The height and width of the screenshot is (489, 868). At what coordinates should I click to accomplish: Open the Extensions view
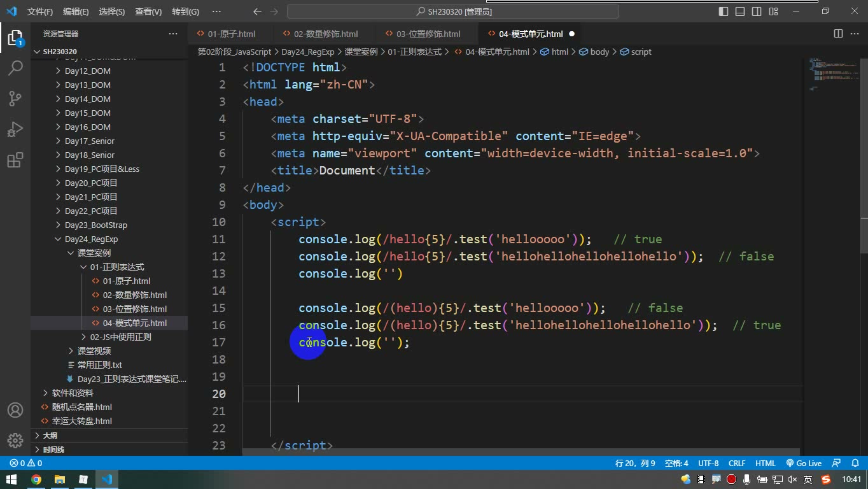(x=15, y=160)
